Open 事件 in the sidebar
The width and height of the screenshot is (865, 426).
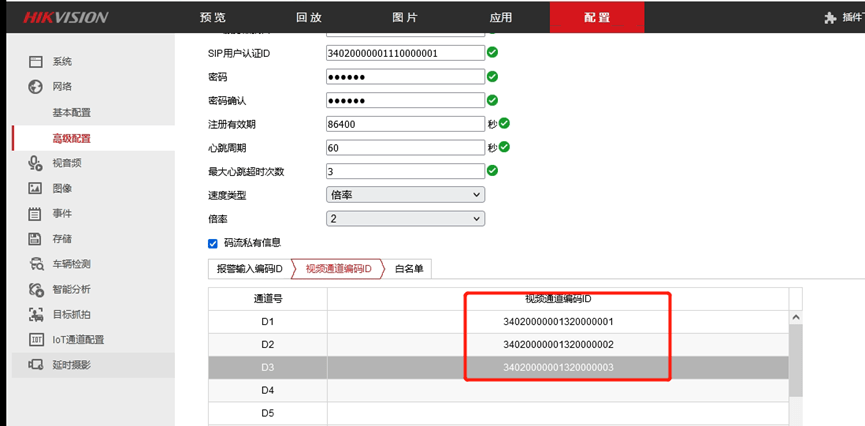pyautogui.click(x=62, y=214)
